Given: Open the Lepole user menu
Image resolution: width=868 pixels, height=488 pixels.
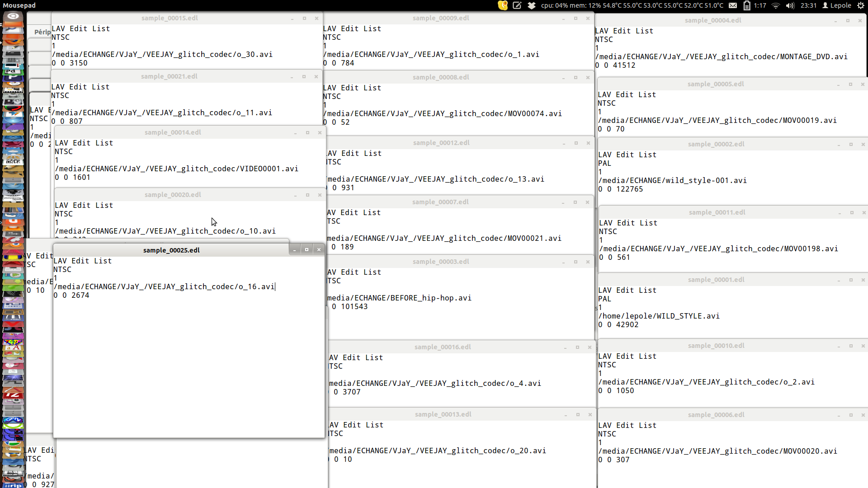Looking at the screenshot, I should tap(837, 5).
